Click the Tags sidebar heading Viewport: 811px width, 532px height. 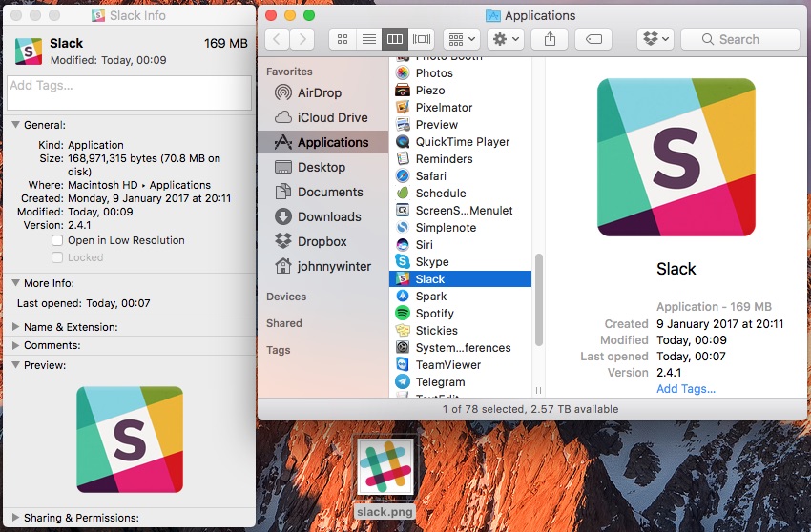point(279,350)
